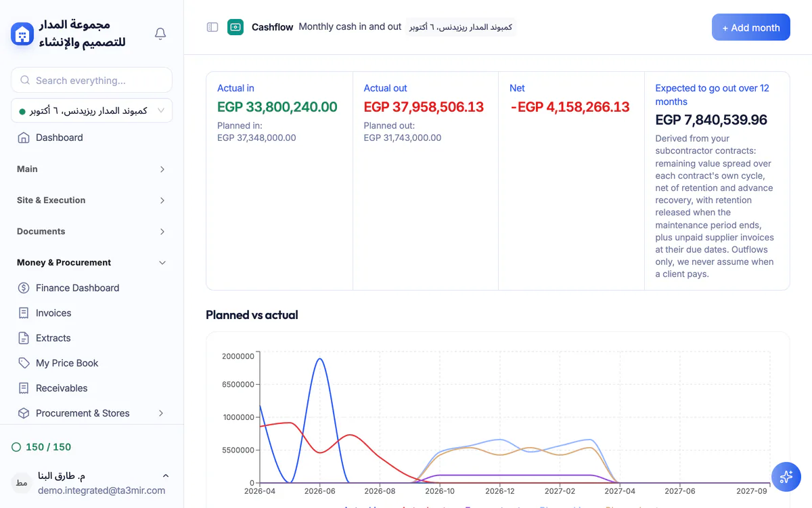Click the x-axis label 2026-08
This screenshot has height=508, width=812.
point(380,491)
